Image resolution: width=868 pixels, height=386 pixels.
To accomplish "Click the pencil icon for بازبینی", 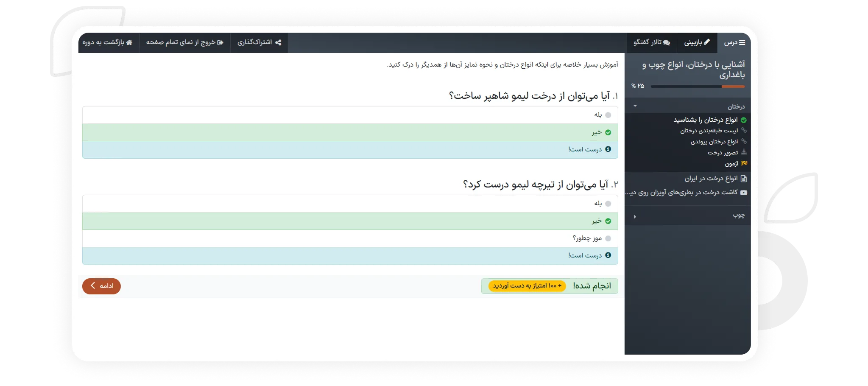I will click(x=706, y=42).
